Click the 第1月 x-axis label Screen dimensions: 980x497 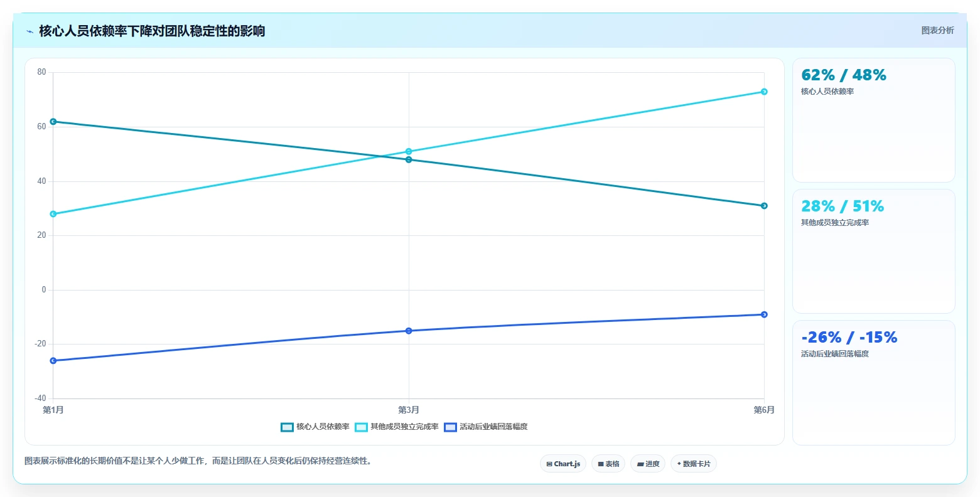point(53,410)
